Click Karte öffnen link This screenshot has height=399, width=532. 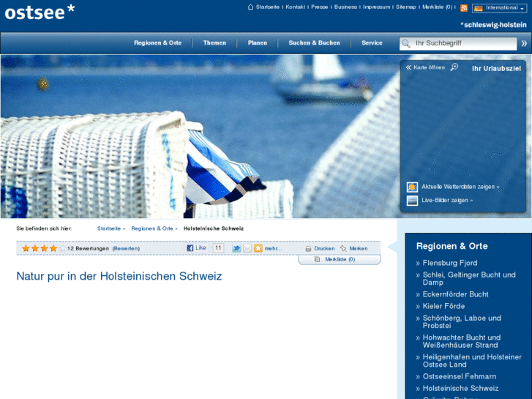pos(430,67)
